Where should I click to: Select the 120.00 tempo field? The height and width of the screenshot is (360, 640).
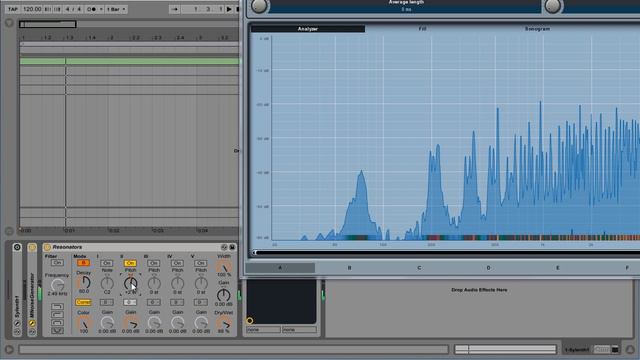pos(32,9)
